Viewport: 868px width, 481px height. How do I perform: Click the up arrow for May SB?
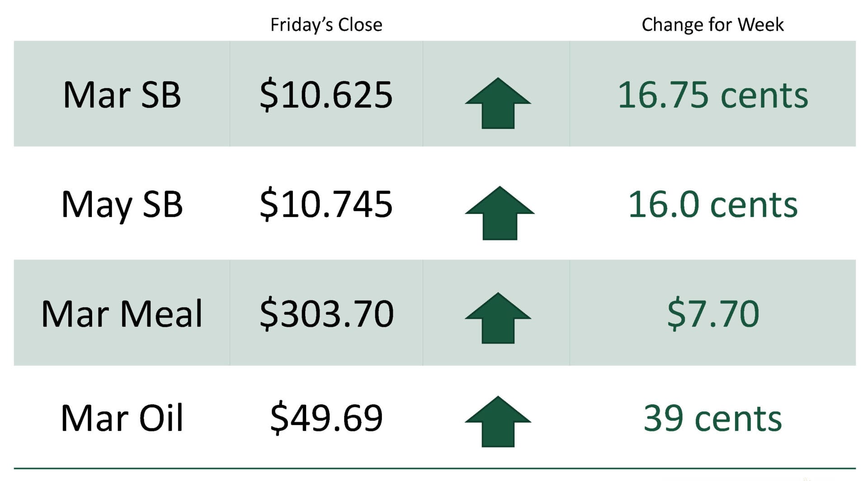tap(499, 213)
